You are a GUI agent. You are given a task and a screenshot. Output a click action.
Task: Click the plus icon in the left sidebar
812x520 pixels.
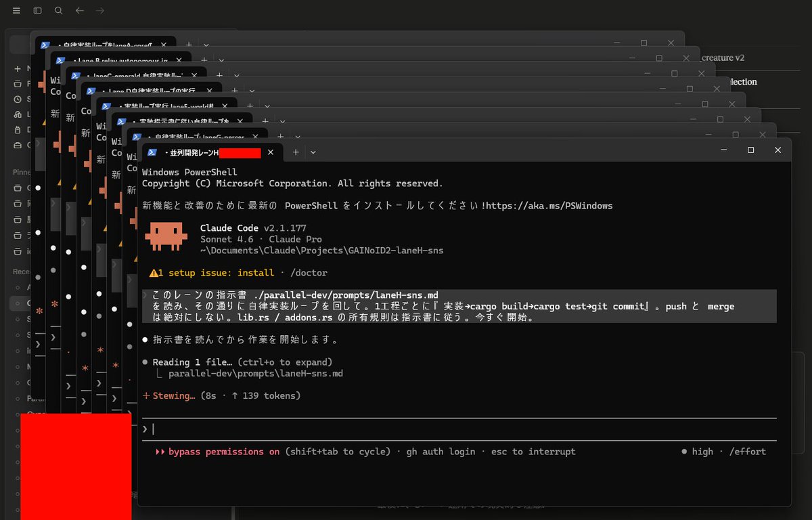pyautogui.click(x=17, y=69)
